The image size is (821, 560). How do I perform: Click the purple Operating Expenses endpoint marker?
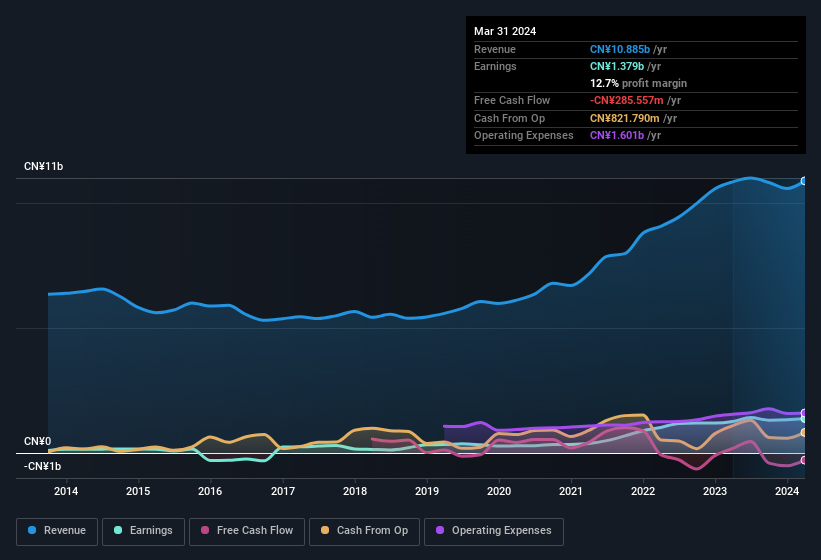pyautogui.click(x=803, y=413)
